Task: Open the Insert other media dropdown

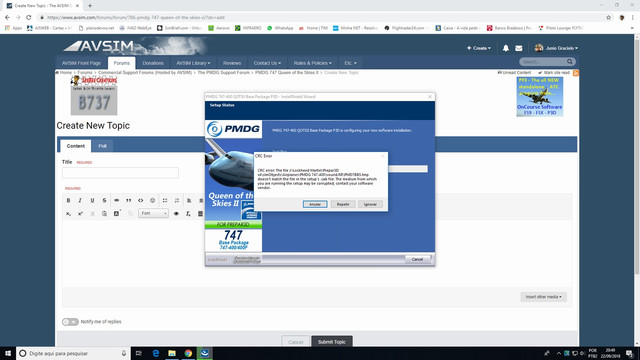Action: 543,297
